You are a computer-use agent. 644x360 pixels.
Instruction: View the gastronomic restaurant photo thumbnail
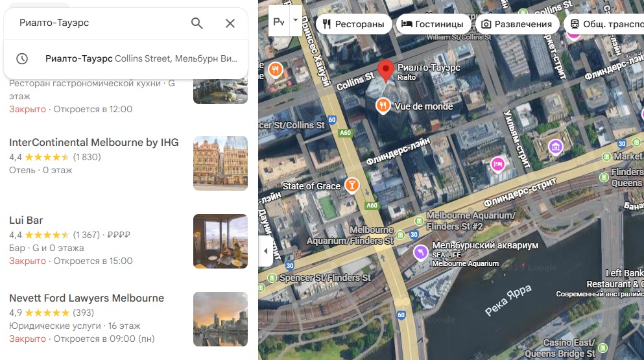click(221, 91)
